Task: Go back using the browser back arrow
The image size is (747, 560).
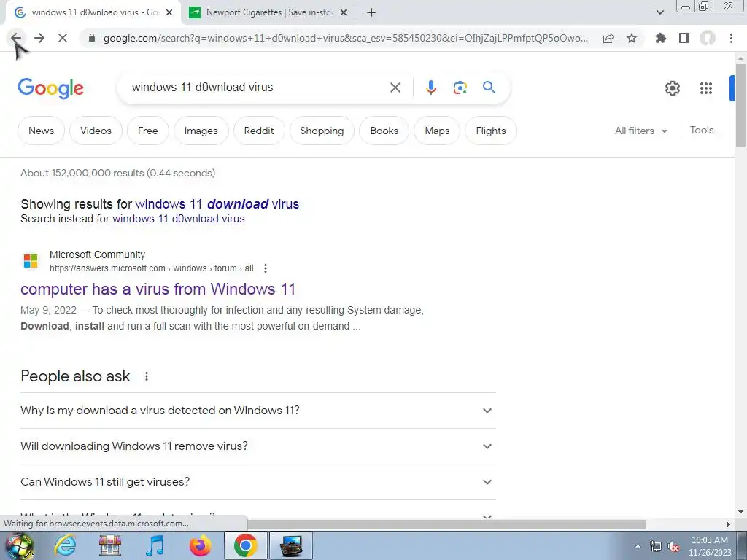Action: click(x=16, y=38)
